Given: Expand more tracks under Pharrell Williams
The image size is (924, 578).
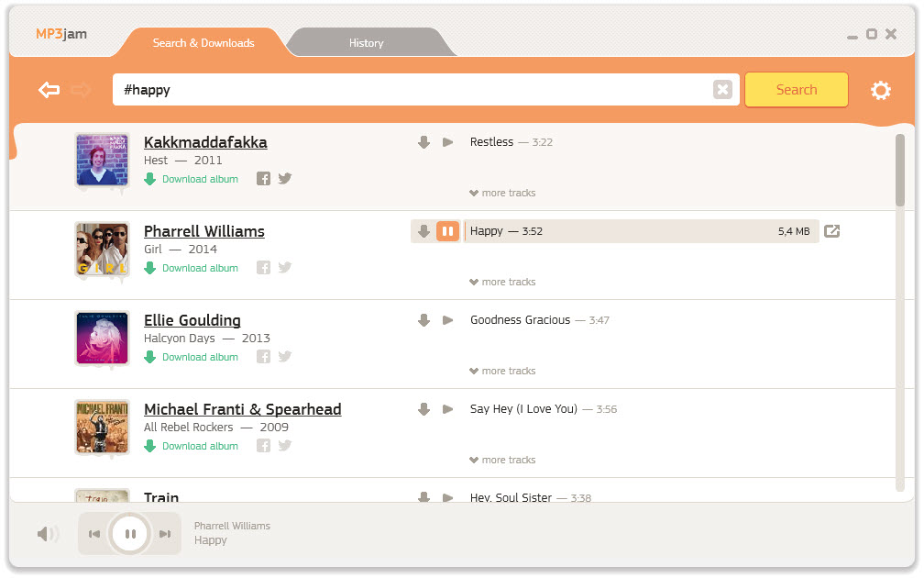Looking at the screenshot, I should click(502, 282).
